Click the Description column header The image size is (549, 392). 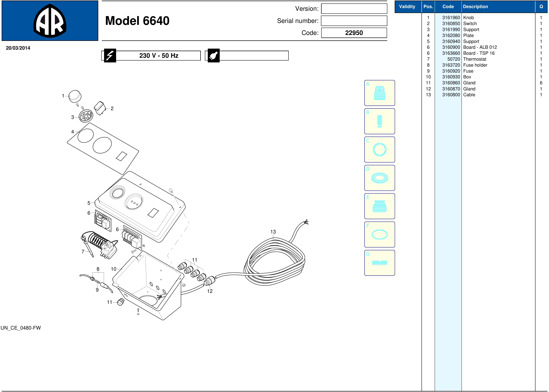coord(475,7)
